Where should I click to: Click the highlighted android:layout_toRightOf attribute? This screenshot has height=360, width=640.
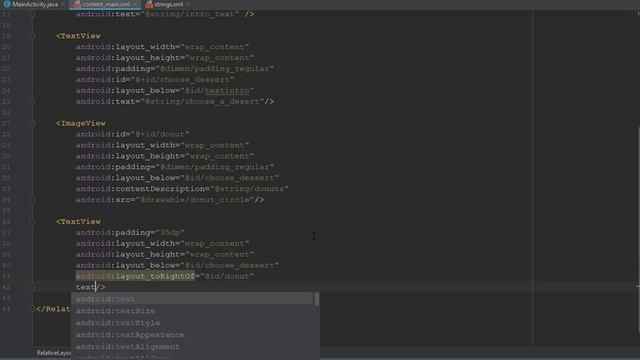coord(135,276)
